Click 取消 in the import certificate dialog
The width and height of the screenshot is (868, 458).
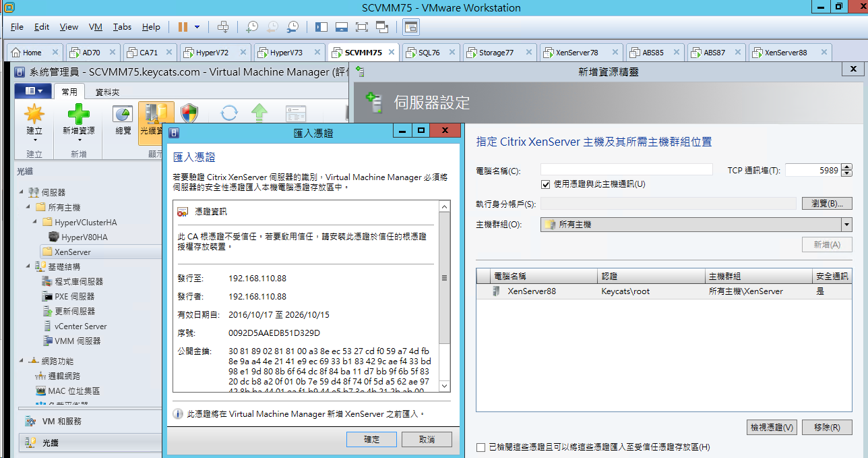[427, 439]
